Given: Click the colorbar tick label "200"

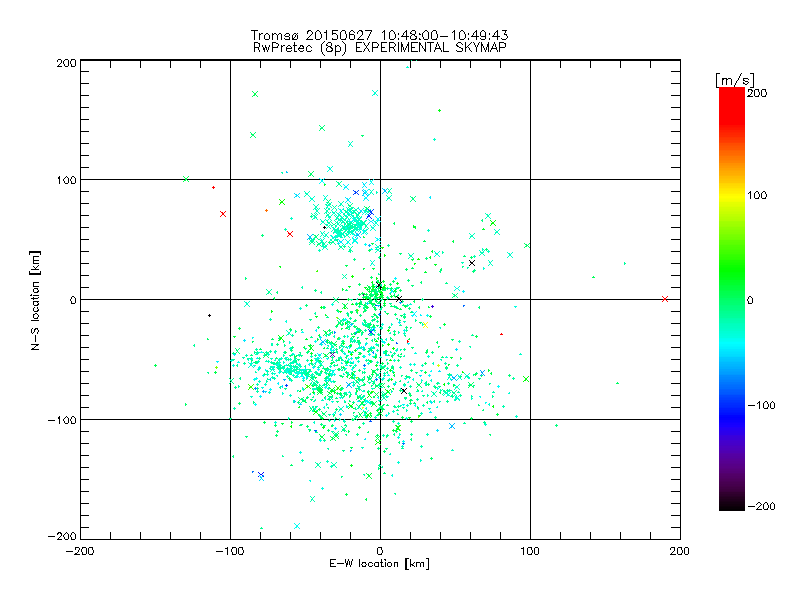Looking at the screenshot, I should [757, 93].
